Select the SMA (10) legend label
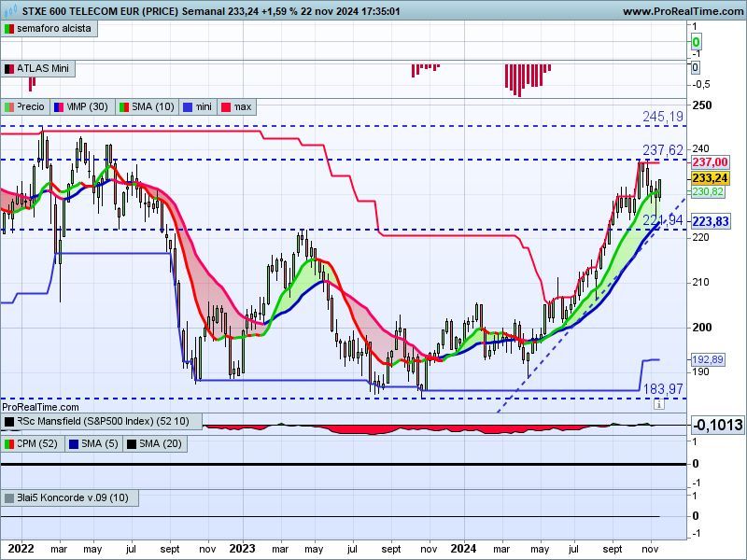This screenshot has height=560, width=747. tap(153, 106)
